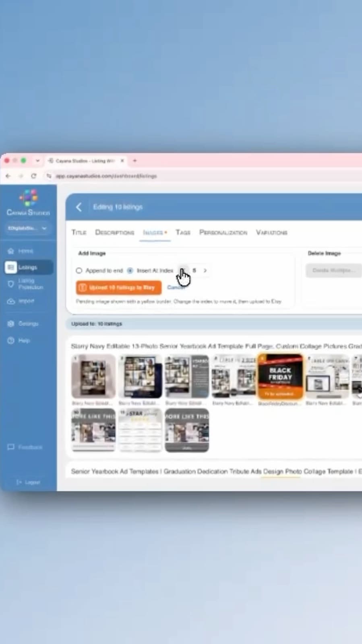The image size is (362, 644).
Task: Go back with the white chevron arrow
Action: 79,207
